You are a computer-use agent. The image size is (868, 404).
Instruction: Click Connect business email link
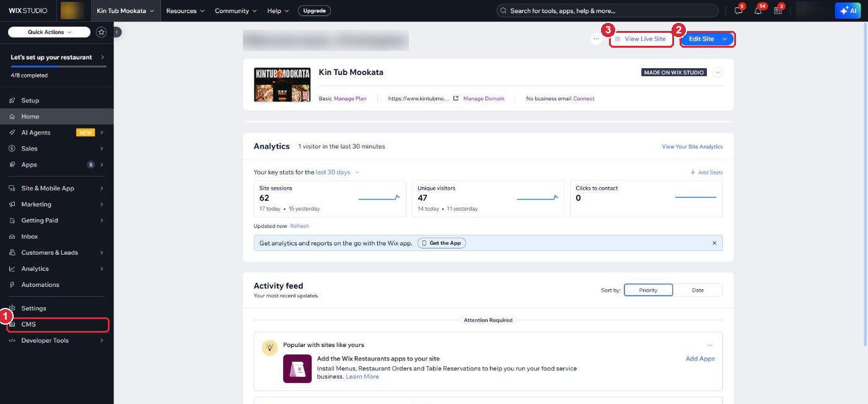(584, 99)
